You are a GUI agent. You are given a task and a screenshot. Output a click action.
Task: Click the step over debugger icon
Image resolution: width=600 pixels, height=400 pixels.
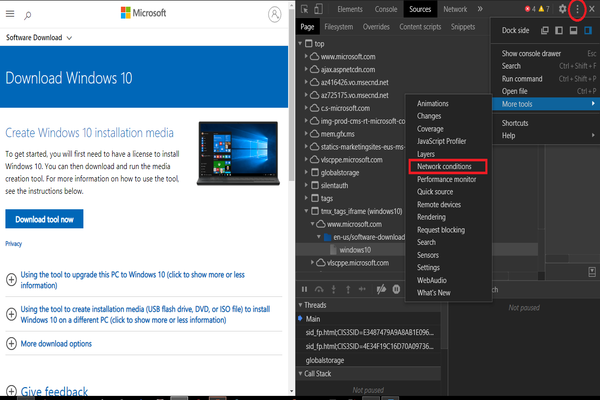click(x=319, y=289)
